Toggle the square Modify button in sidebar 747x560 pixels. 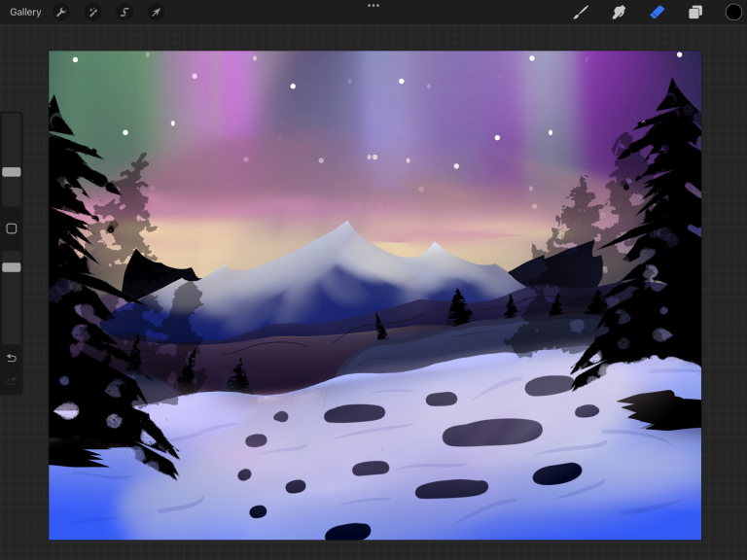tap(12, 228)
